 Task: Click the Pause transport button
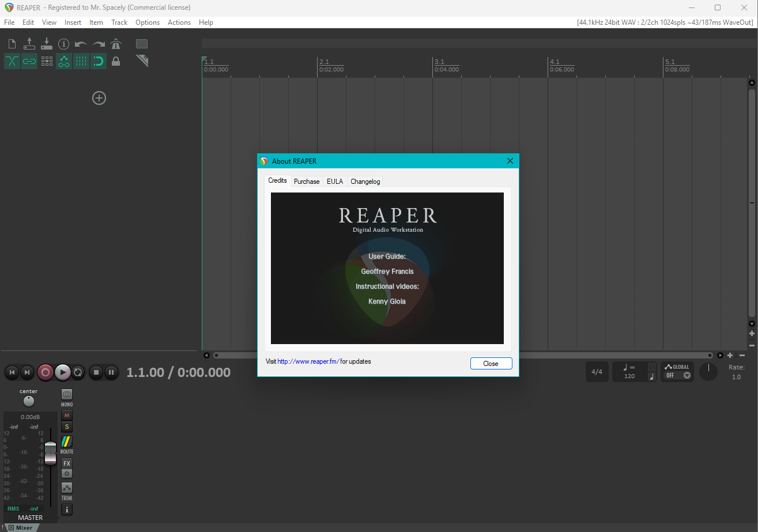click(112, 372)
